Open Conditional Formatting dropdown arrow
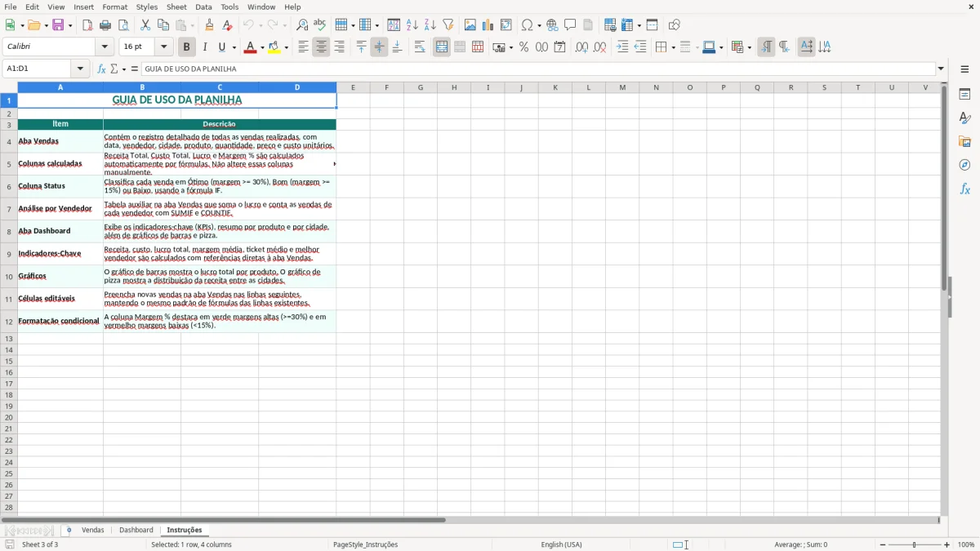This screenshot has width=980, height=551. 749,47
